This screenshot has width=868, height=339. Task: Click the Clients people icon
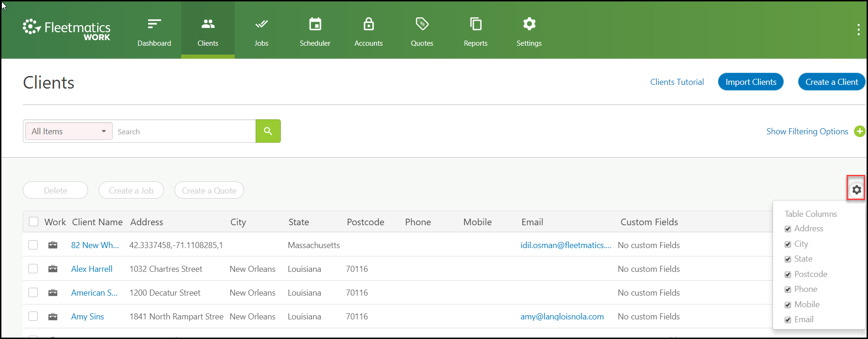coord(208,23)
